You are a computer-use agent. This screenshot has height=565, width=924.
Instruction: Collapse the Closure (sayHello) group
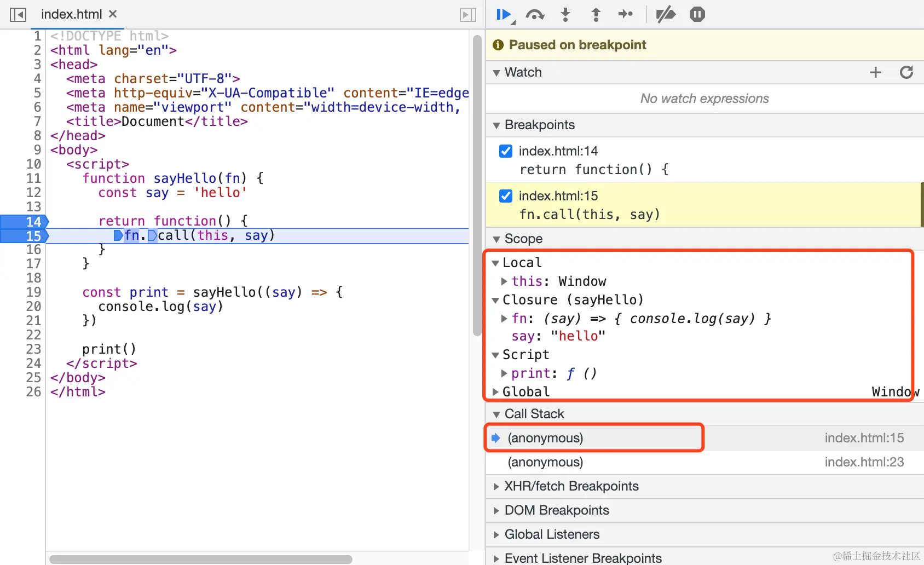[495, 301]
